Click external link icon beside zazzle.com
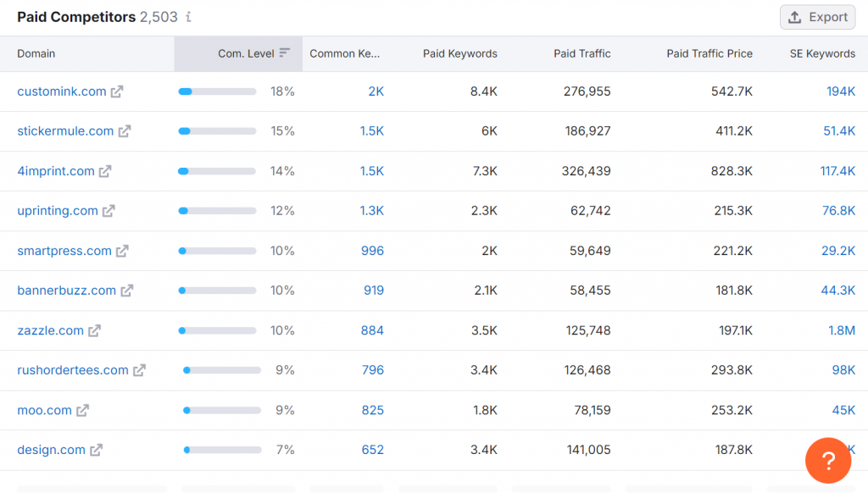Image resolution: width=868 pixels, height=493 pixels. click(x=94, y=330)
